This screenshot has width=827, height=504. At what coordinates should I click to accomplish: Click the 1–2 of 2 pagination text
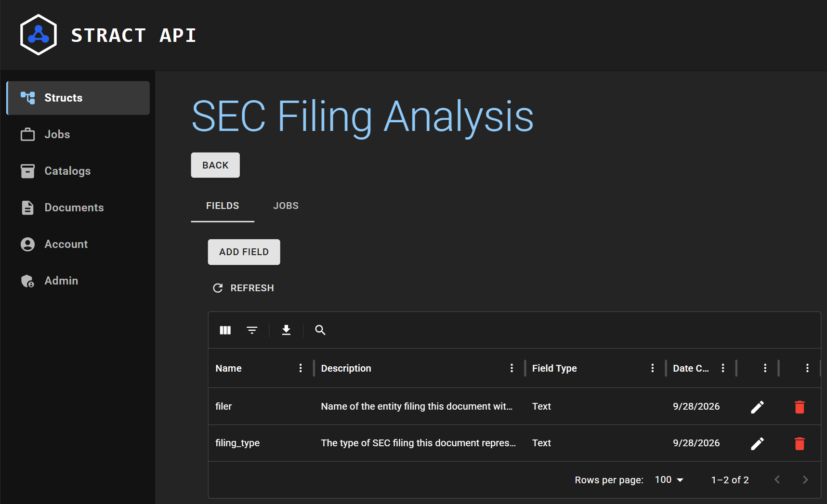pos(730,480)
